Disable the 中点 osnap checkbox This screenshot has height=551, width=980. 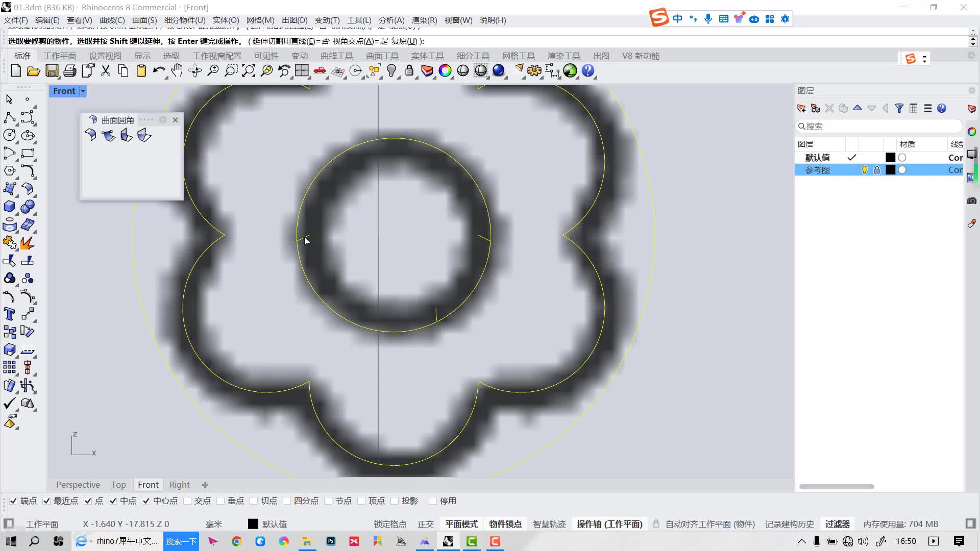click(113, 501)
